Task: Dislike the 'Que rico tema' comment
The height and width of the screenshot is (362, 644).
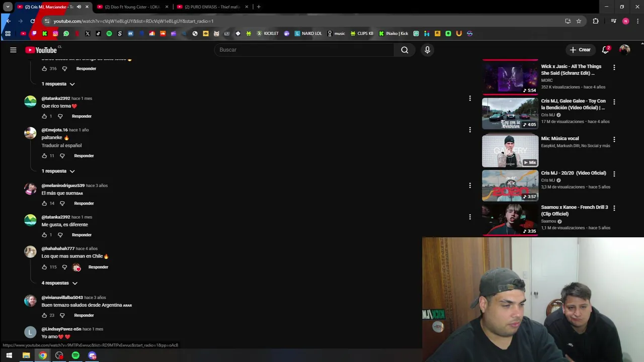Action: coord(60,116)
